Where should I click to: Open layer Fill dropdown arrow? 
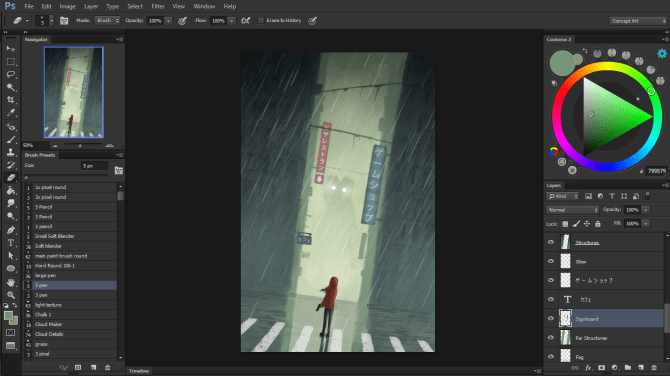coord(646,223)
